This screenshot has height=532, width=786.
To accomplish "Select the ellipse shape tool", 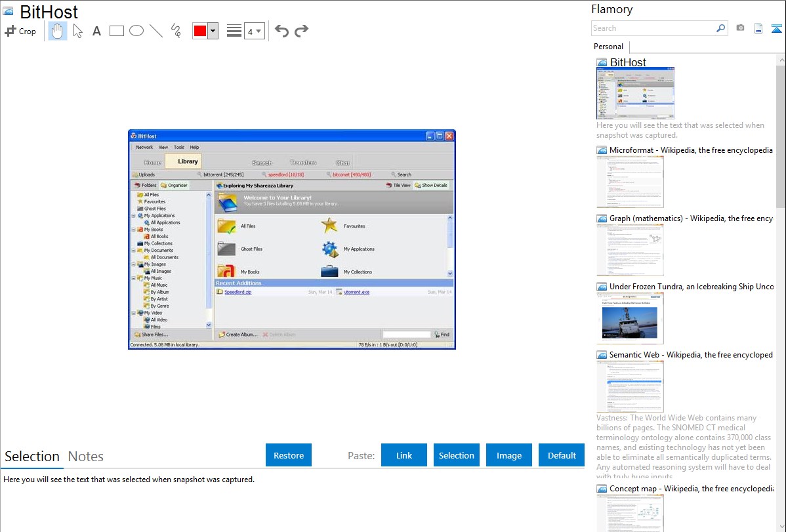I will (136, 31).
